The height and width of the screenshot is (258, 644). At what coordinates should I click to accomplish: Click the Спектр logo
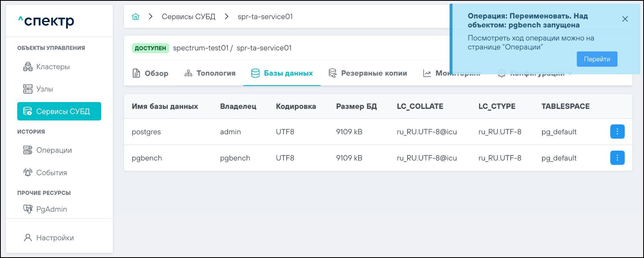coord(46,21)
